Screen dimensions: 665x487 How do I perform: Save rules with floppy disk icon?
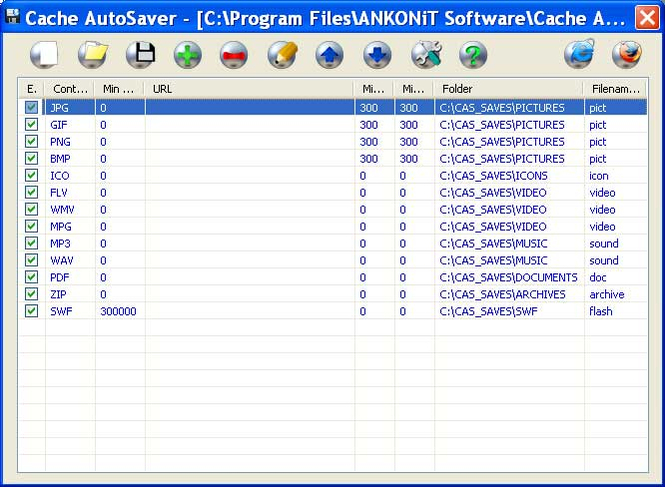[x=140, y=55]
